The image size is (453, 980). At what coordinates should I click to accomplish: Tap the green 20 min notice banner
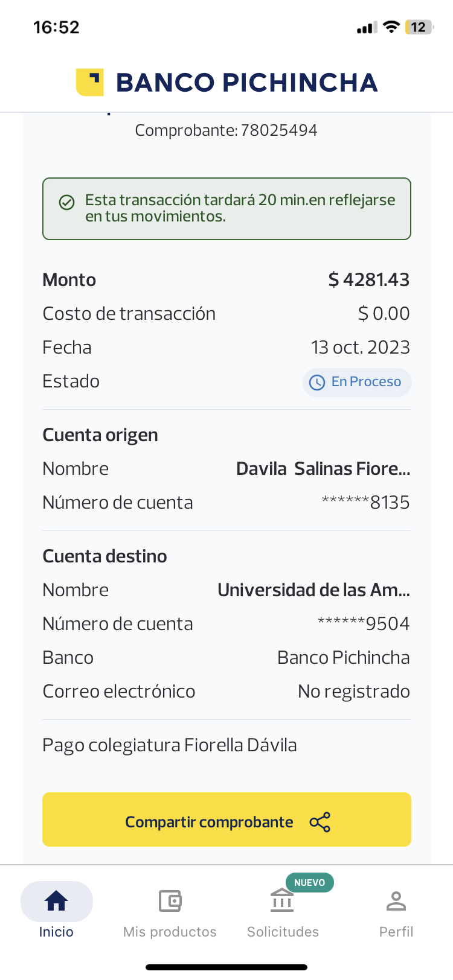coord(226,209)
